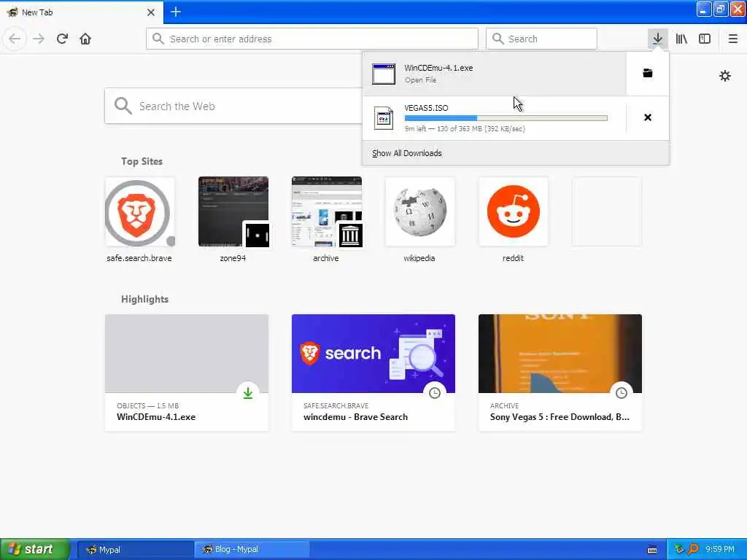Image resolution: width=747 pixels, height=560 pixels.
Task: Click the history clock on Sony Vegas card
Action: point(622,393)
